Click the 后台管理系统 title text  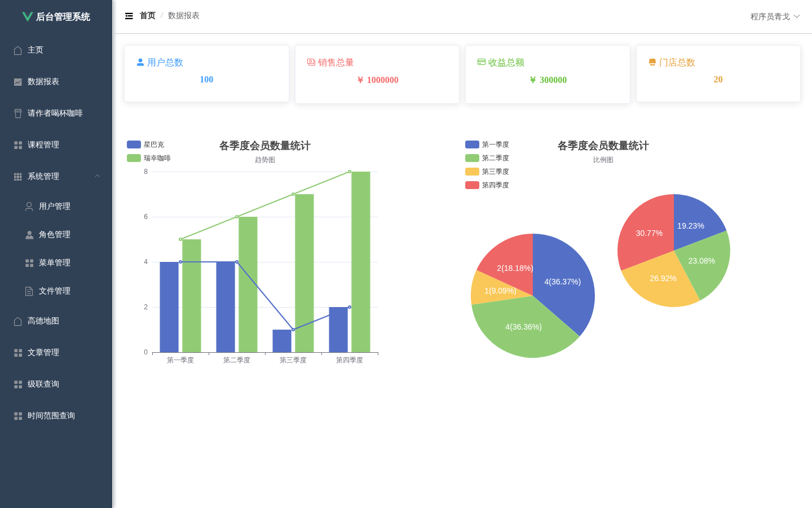point(63,17)
